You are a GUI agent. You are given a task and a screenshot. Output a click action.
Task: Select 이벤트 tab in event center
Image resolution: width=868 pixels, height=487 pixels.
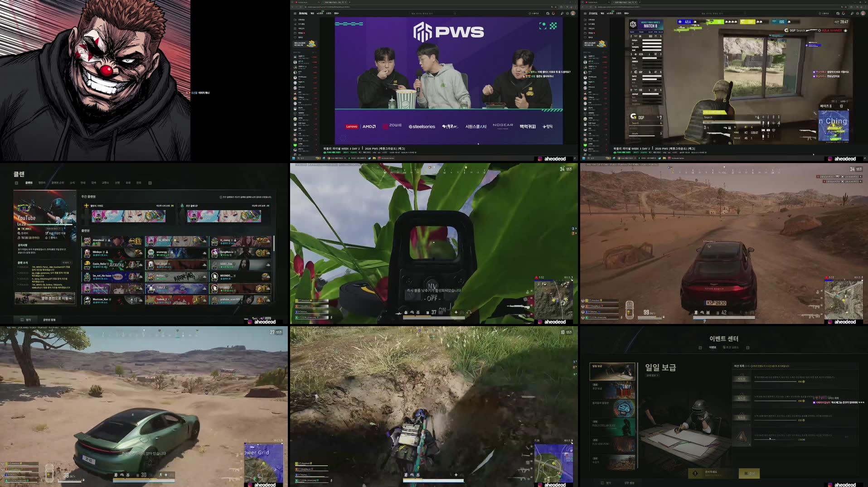713,347
